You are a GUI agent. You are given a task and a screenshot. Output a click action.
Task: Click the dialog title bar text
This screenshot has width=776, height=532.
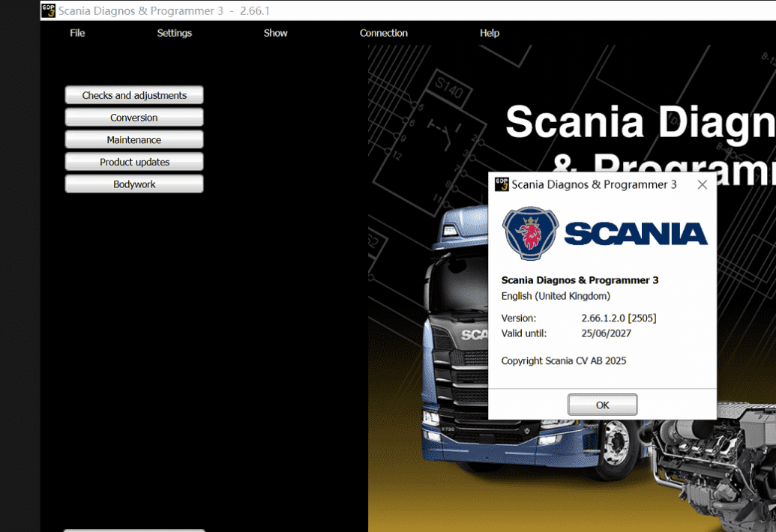[x=594, y=184]
